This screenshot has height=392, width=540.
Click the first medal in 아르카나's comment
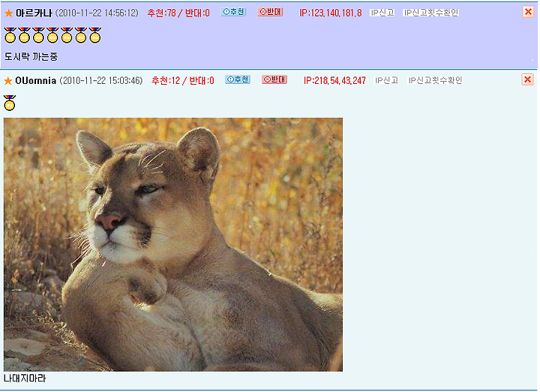(10, 35)
